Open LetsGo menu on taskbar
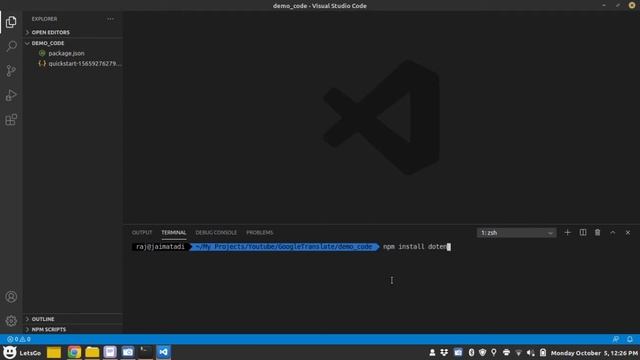Image resolution: width=640 pixels, height=360 pixels. point(22,352)
